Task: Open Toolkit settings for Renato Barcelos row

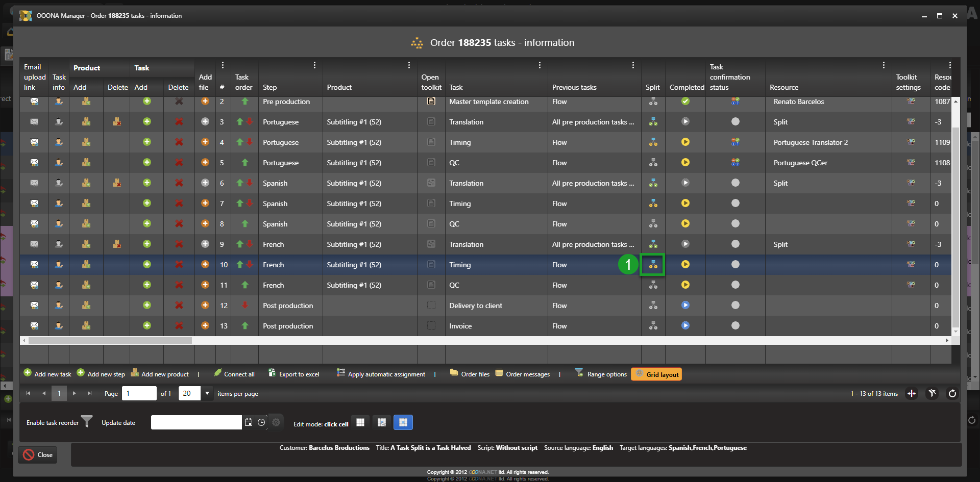Action: pos(911,102)
